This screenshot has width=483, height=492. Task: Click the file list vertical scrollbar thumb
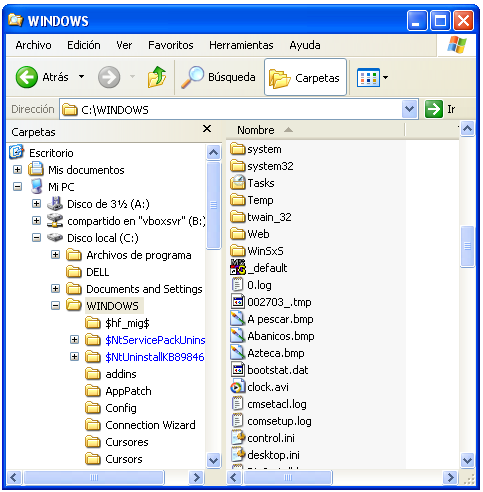point(467,246)
